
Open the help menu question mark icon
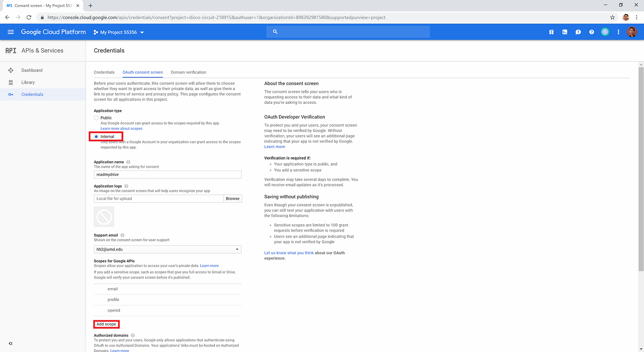[591, 32]
